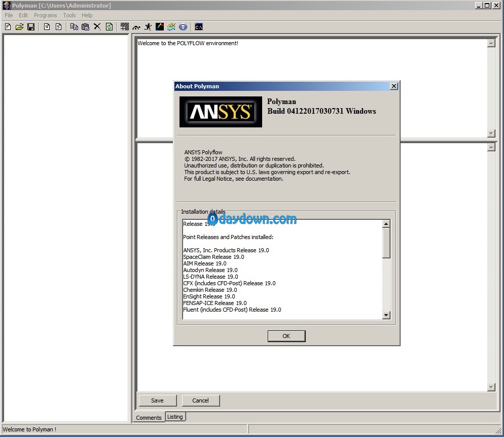
Task: Switch to the Listing tab
Action: (175, 417)
